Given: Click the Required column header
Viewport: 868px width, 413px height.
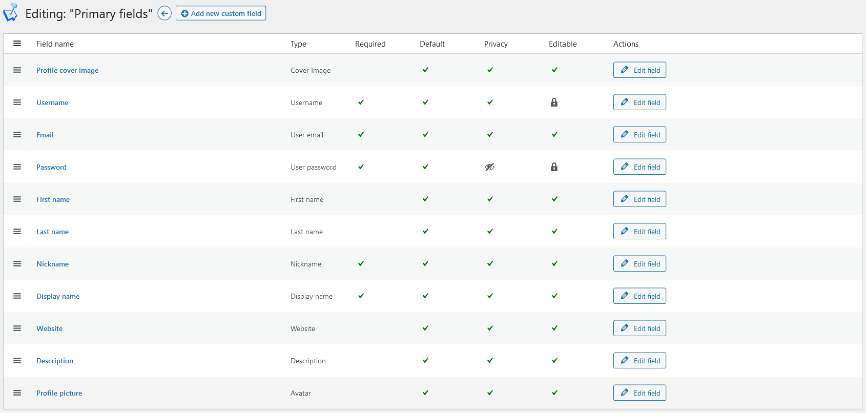Looking at the screenshot, I should point(370,44).
